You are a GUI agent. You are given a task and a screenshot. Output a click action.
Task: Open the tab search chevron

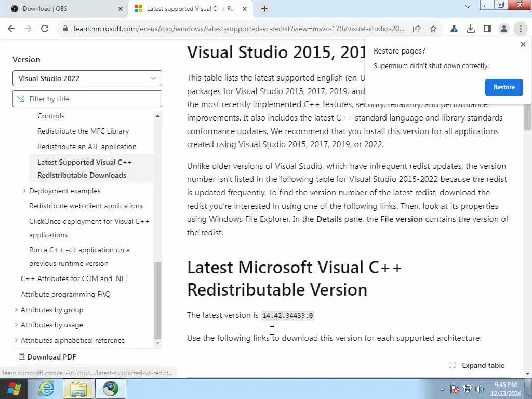tap(467, 7)
